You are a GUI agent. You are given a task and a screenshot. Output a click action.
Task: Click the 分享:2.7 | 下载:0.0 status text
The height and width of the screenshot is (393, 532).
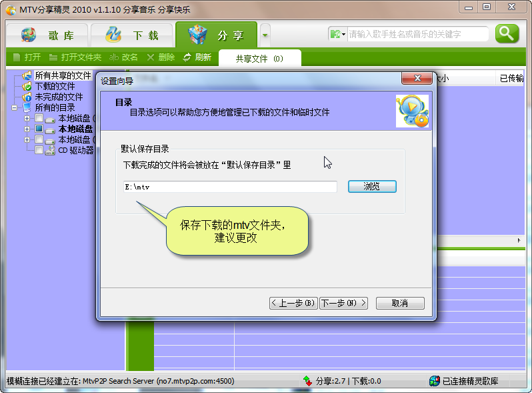[x=349, y=381]
